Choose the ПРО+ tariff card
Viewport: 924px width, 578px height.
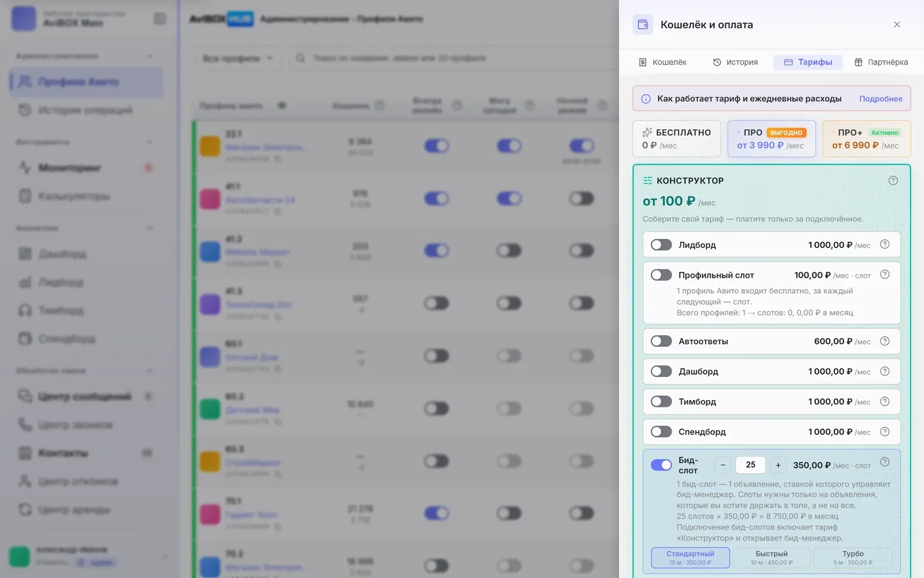(x=866, y=139)
